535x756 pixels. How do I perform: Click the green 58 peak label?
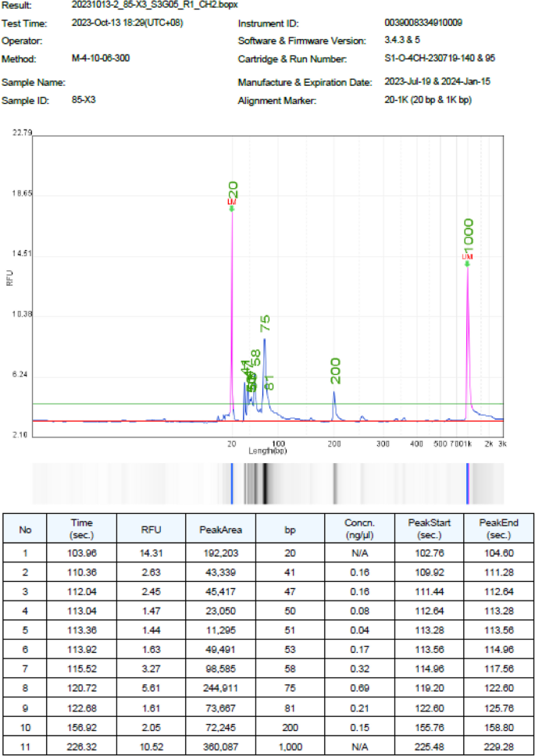[257, 358]
